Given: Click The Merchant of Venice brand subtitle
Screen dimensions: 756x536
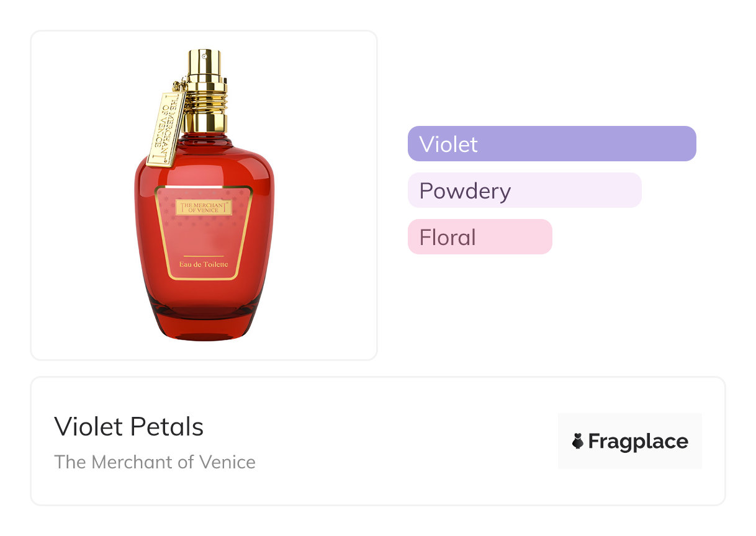Looking at the screenshot, I should tap(155, 462).
